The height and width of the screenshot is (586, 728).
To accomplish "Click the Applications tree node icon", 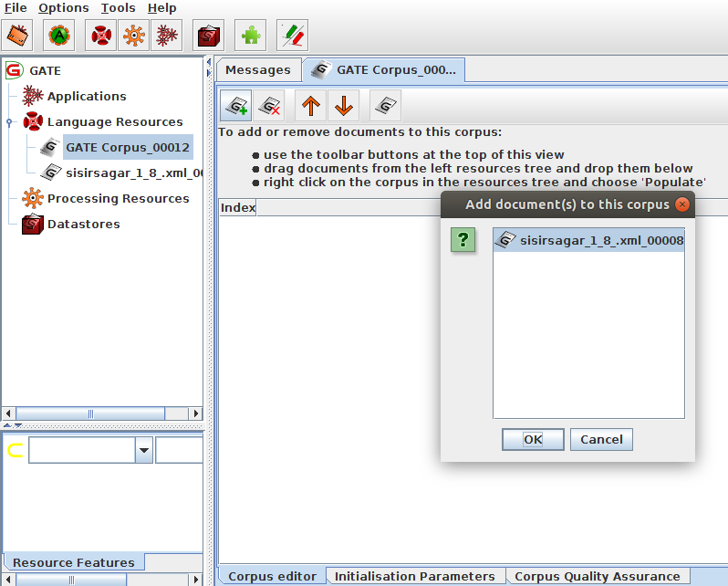I will pyautogui.click(x=33, y=96).
